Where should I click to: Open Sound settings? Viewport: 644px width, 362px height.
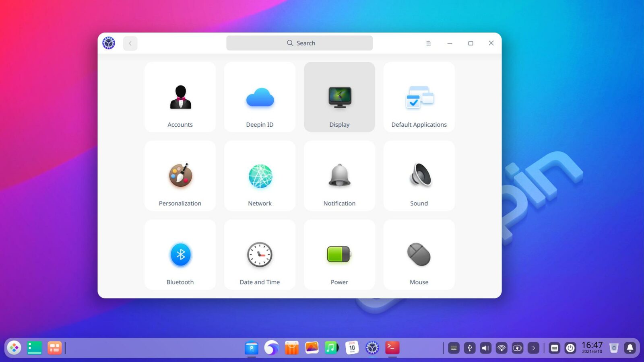(419, 176)
